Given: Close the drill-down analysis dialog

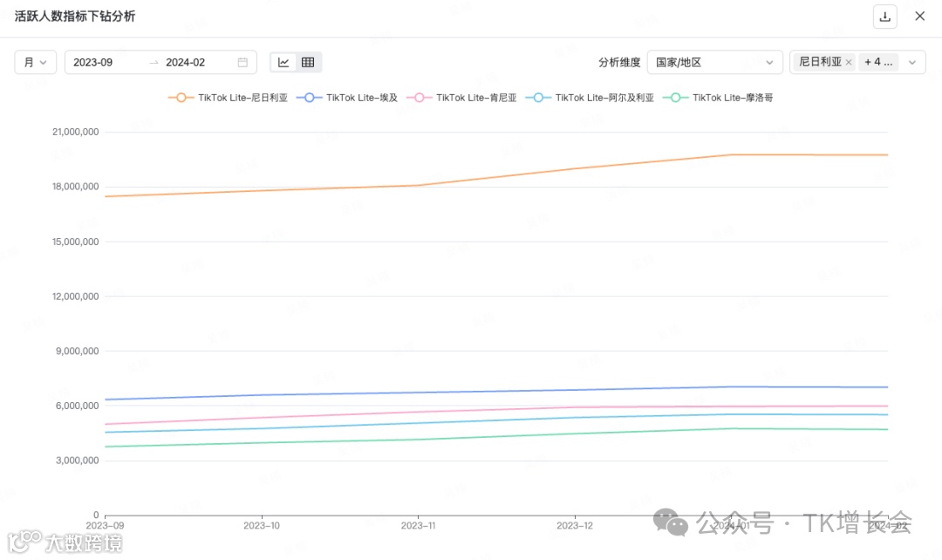Looking at the screenshot, I should [x=920, y=17].
